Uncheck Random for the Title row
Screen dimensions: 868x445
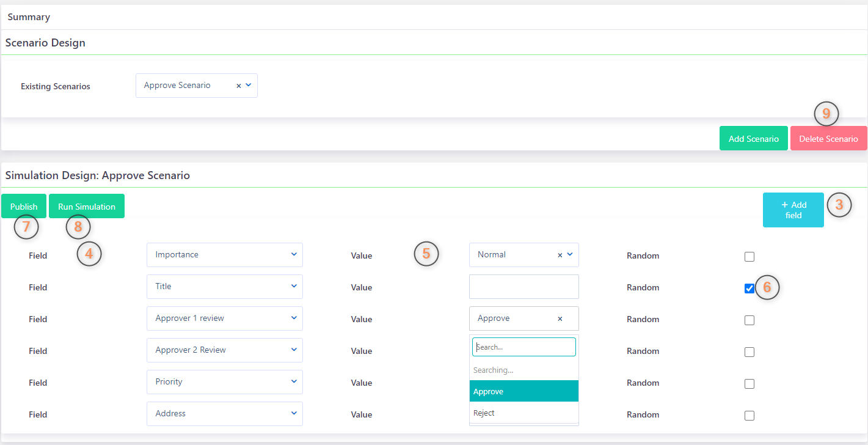point(749,289)
